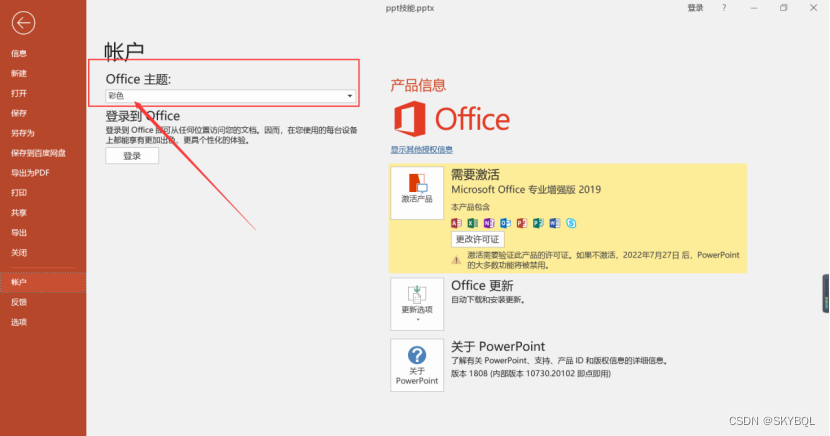Click the help question mark in title bar

coord(724,8)
